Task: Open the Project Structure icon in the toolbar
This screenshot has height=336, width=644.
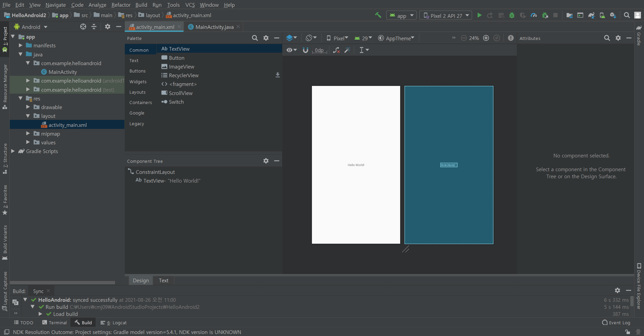Action: (569, 15)
